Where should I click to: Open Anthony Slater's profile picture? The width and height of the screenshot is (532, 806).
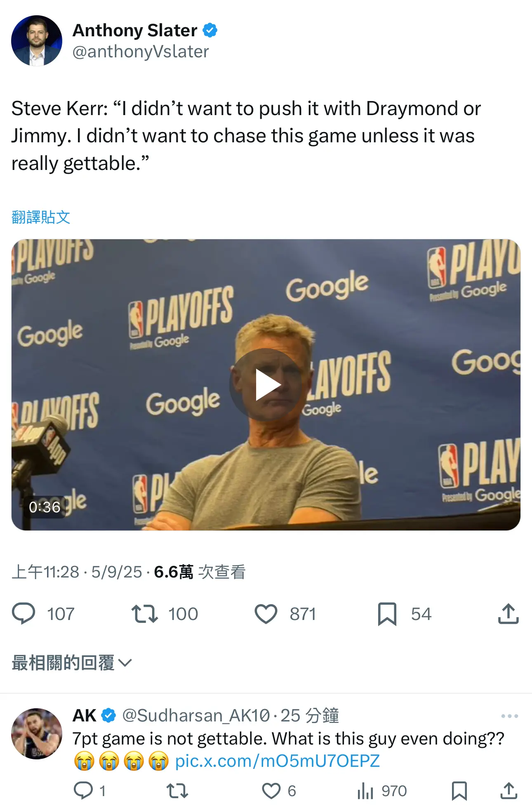37,40
